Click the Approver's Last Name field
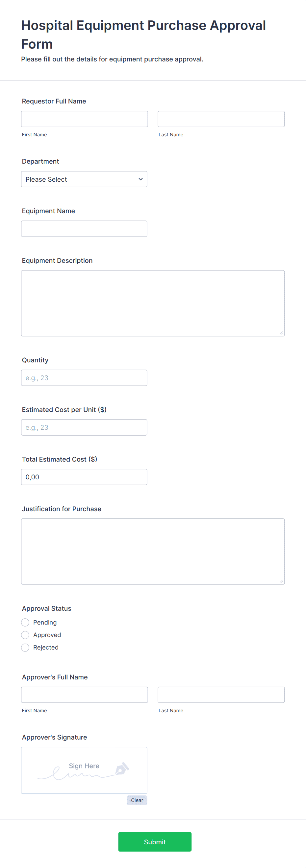This screenshot has height=868, width=306. pyautogui.click(x=221, y=695)
